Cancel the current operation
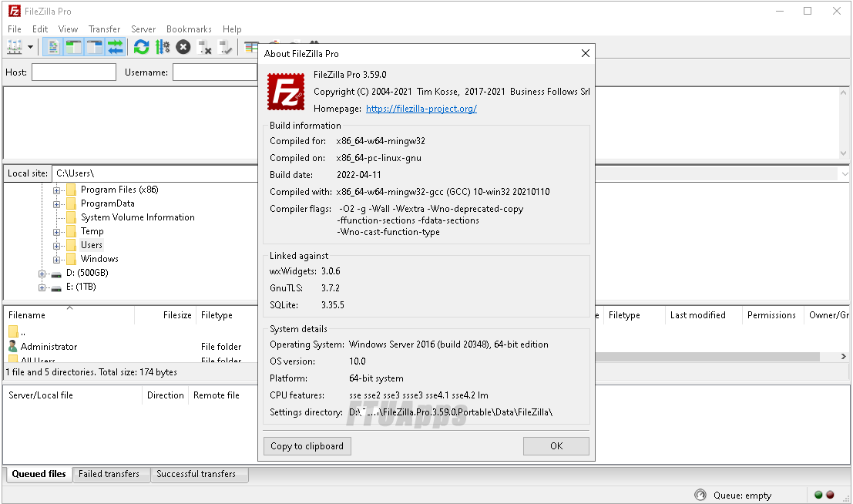Viewport: 853px width, 504px height. (183, 47)
